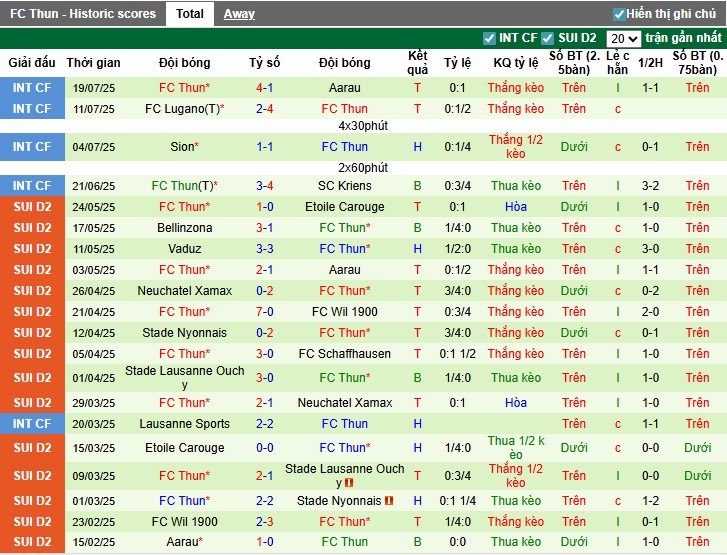Click the date 03/05/25
Viewport: 727px width, 555px height.
click(93, 270)
